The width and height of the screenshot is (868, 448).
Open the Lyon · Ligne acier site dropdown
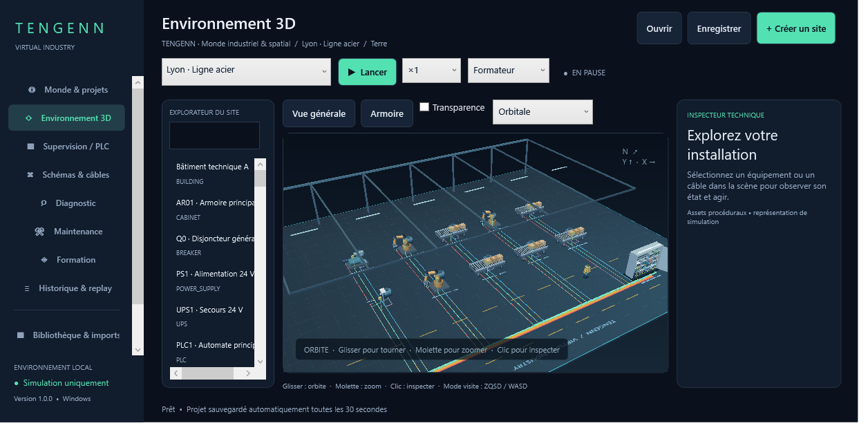click(246, 72)
